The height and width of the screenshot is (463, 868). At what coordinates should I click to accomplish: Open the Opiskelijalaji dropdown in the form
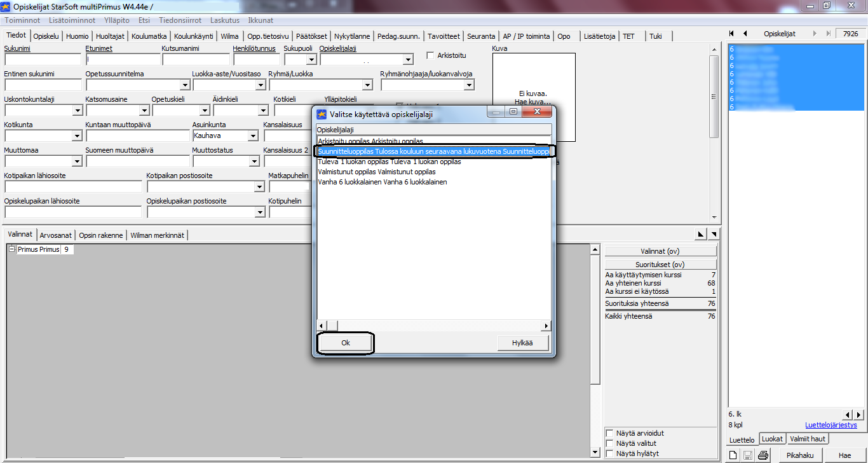tap(408, 60)
